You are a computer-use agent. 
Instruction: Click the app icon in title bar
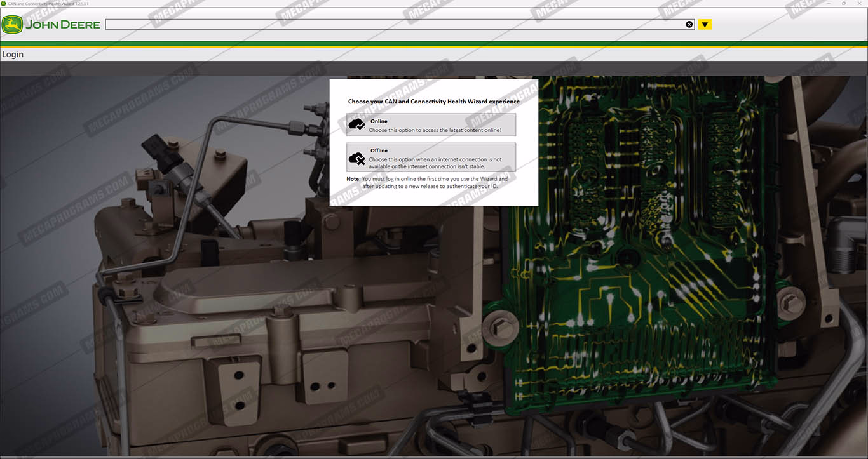point(4,4)
